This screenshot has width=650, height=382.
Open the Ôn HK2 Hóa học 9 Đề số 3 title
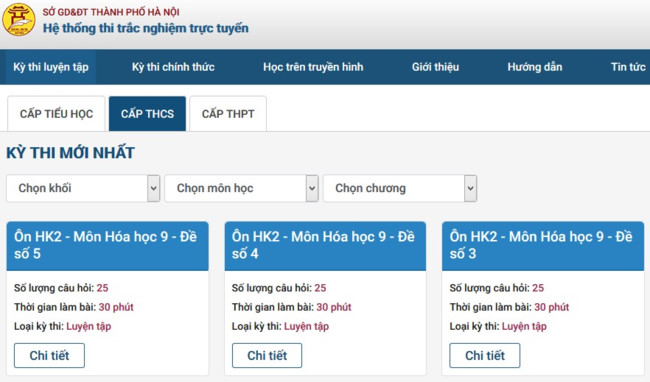click(x=541, y=245)
